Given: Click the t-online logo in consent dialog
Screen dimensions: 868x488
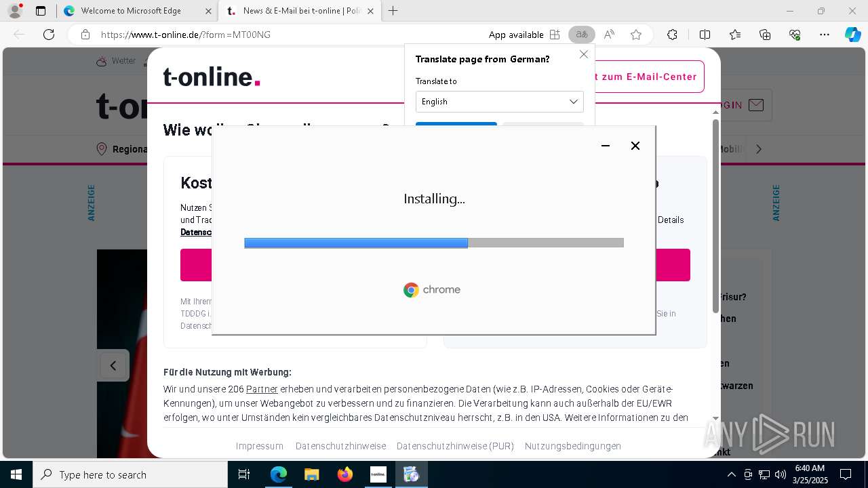Looking at the screenshot, I should (212, 77).
